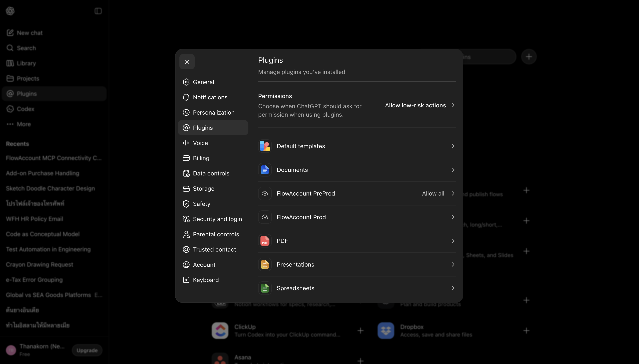The height and width of the screenshot is (364, 639).
Task: Open Permissions Allow low-risk actions dropdown
Action: pyautogui.click(x=420, y=105)
